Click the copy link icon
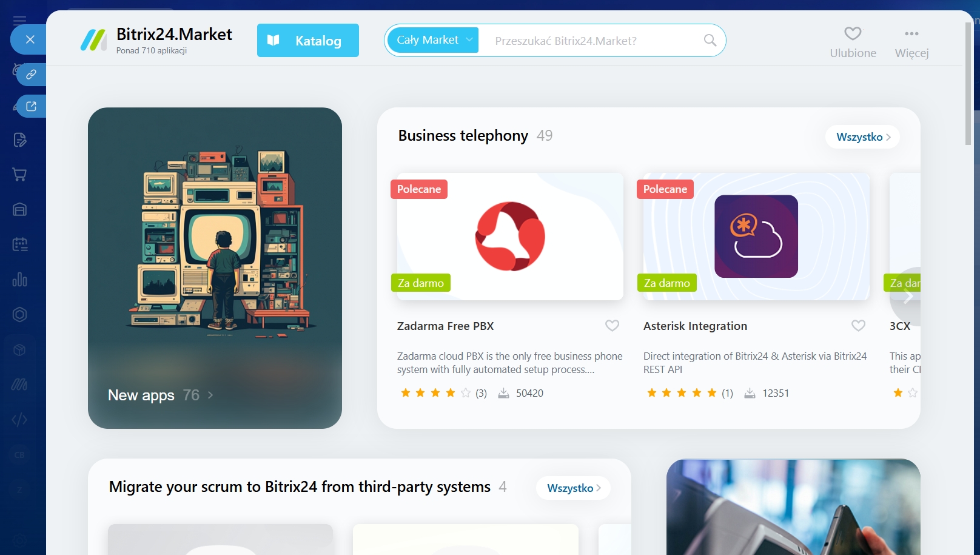This screenshot has width=980, height=555. pos(31,74)
